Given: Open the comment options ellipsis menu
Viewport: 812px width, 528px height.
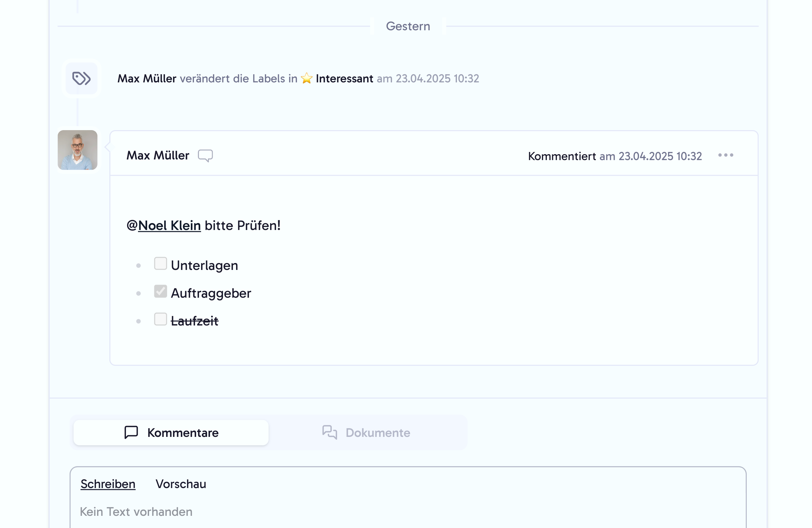Looking at the screenshot, I should 725,155.
